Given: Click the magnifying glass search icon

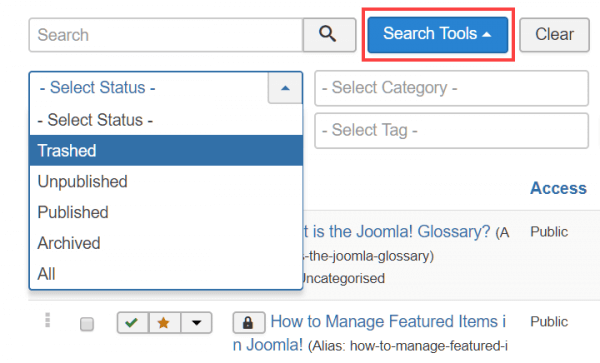Looking at the screenshot, I should [x=329, y=34].
